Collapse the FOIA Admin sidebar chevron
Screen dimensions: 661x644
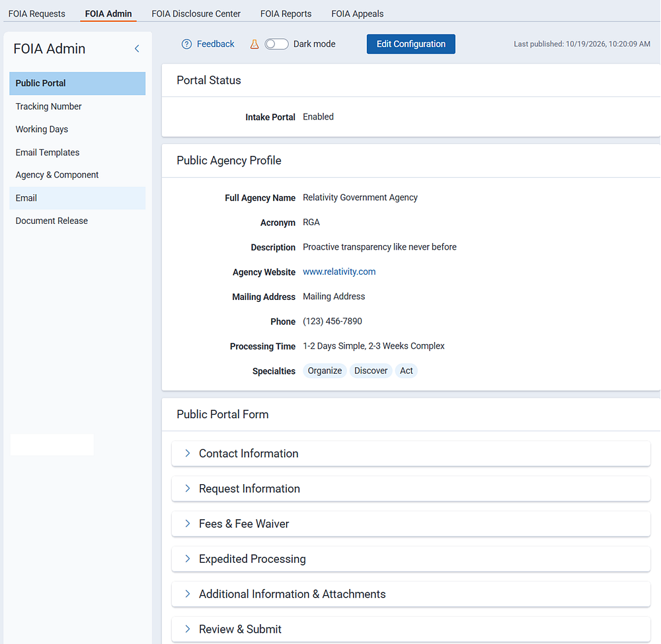[x=137, y=49]
